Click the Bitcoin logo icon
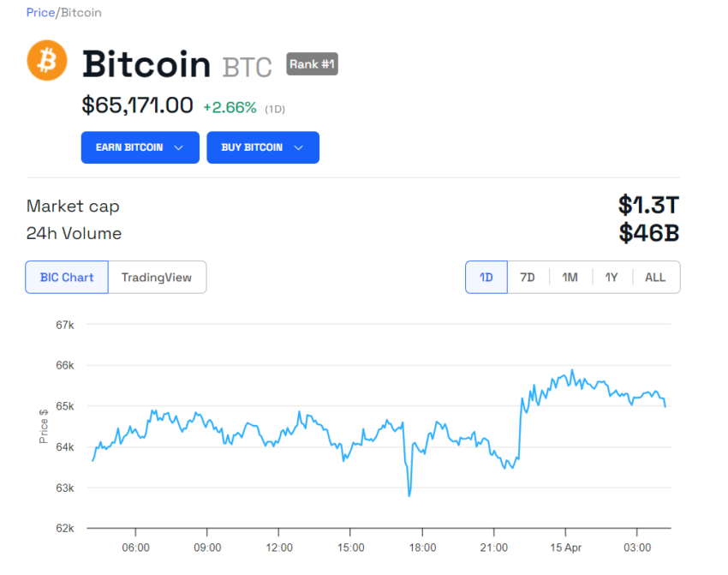This screenshot has width=728, height=575. click(x=47, y=61)
